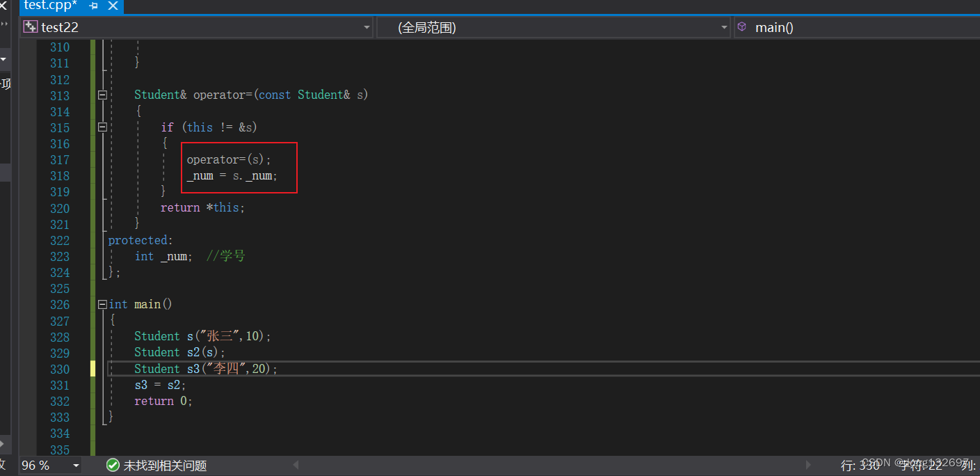Collapse the main function at line 326
This screenshot has height=476, width=980.
click(x=102, y=304)
